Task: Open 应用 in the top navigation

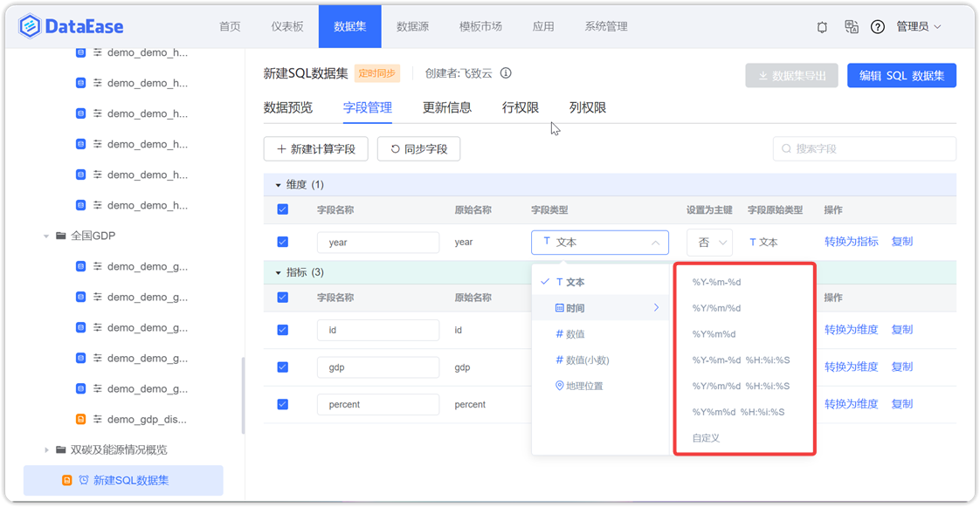Action: pyautogui.click(x=543, y=27)
